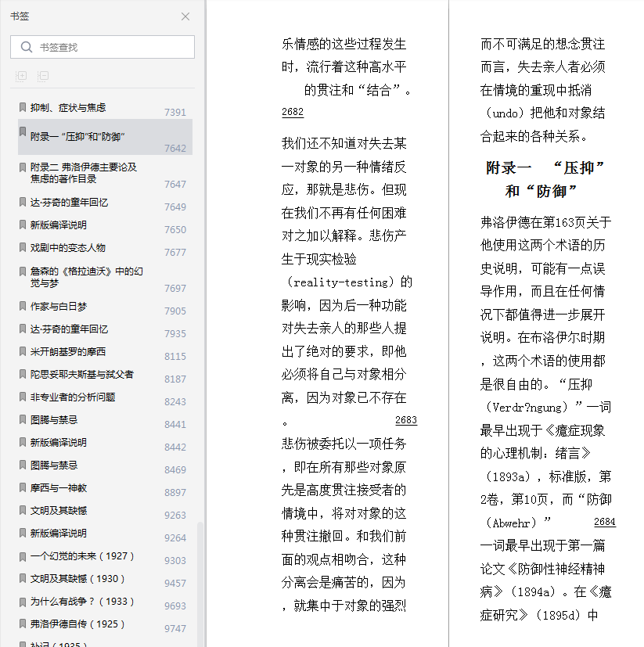Click heading 附录一 "压抑"和"防御" in document
The image size is (644, 647).
pyautogui.click(x=544, y=179)
